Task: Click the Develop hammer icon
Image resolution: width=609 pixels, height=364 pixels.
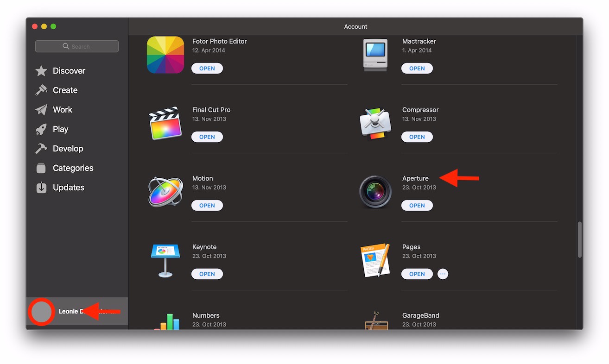Action: [x=41, y=149]
